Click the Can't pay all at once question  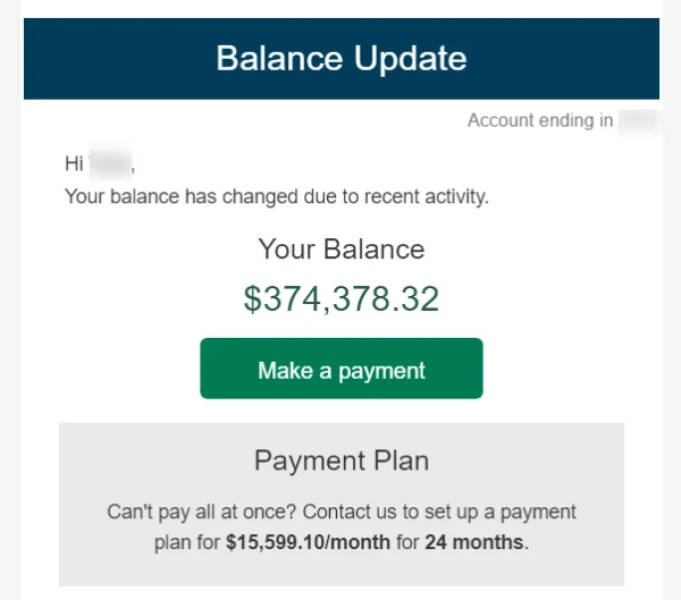(x=200, y=512)
